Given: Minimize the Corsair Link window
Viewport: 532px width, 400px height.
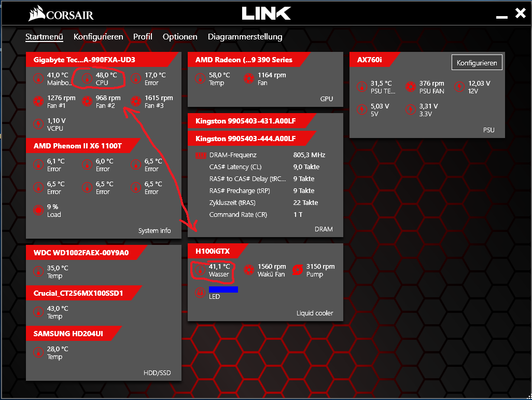Looking at the screenshot, I should click(x=502, y=17).
